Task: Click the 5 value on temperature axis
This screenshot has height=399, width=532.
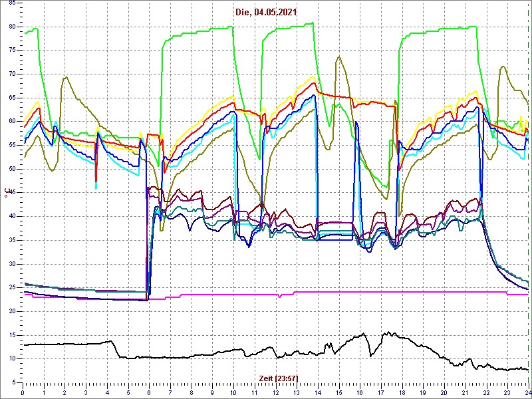Action: tap(13, 382)
